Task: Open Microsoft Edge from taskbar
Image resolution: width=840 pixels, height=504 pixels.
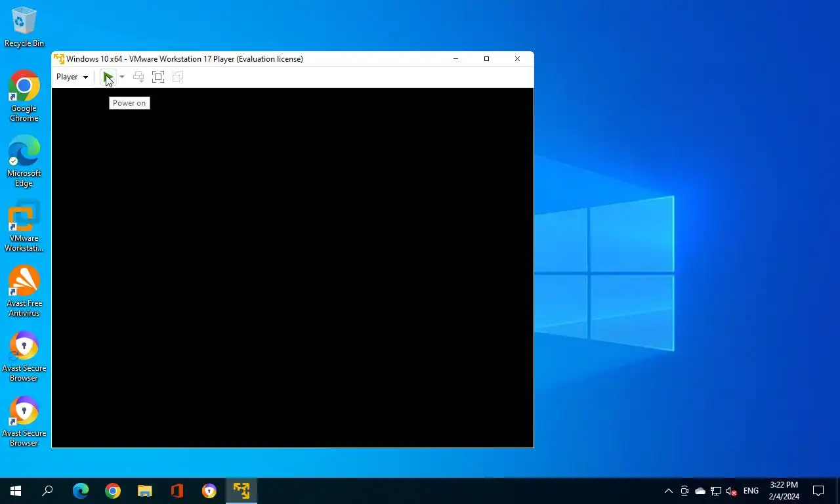Action: 81,491
